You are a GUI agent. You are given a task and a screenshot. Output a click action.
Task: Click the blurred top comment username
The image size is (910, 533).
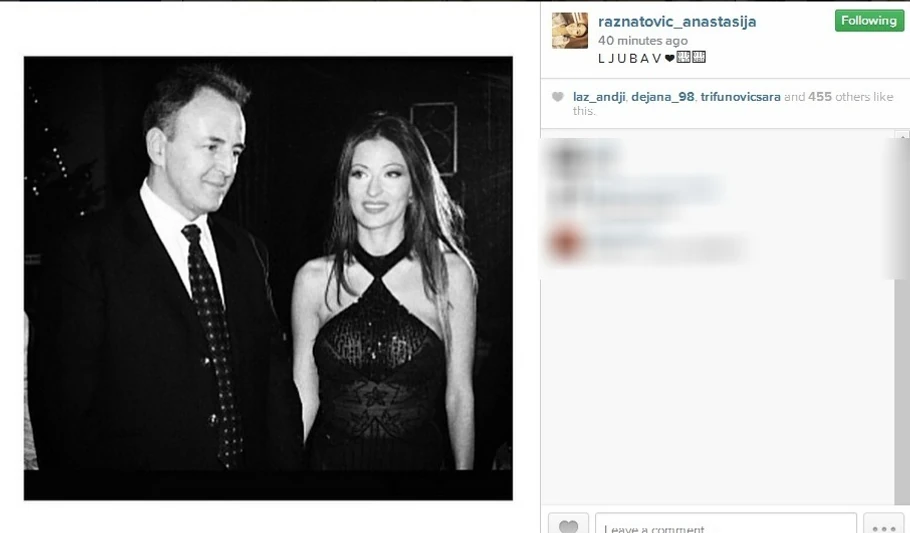tap(583, 156)
